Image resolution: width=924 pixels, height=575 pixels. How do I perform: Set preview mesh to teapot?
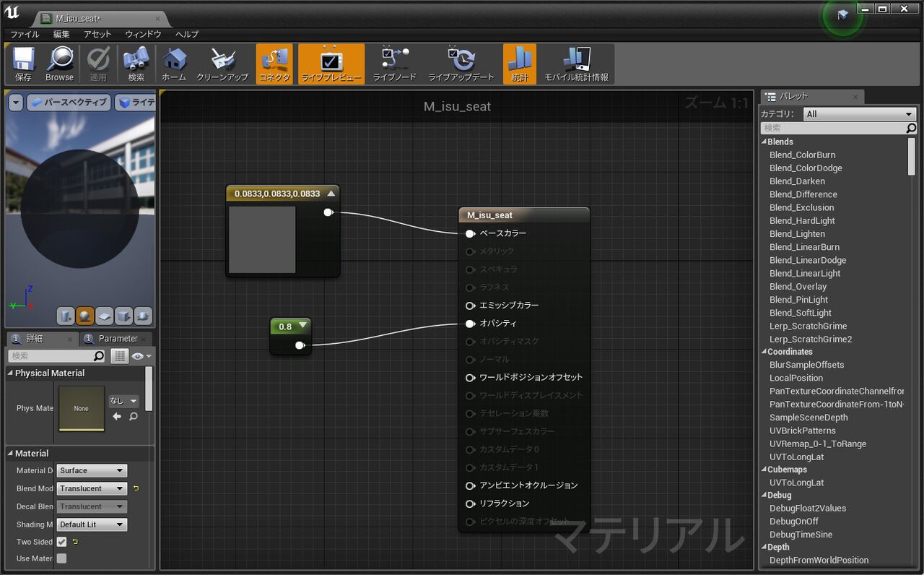tap(143, 316)
